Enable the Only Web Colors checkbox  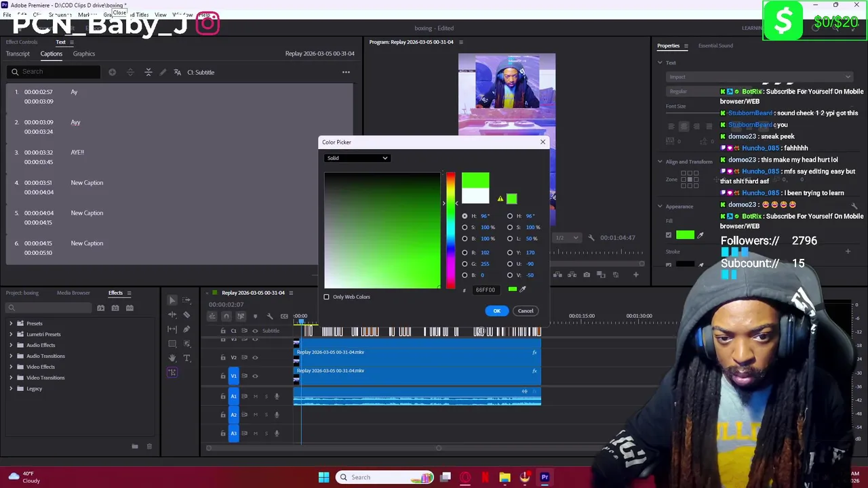pos(326,297)
